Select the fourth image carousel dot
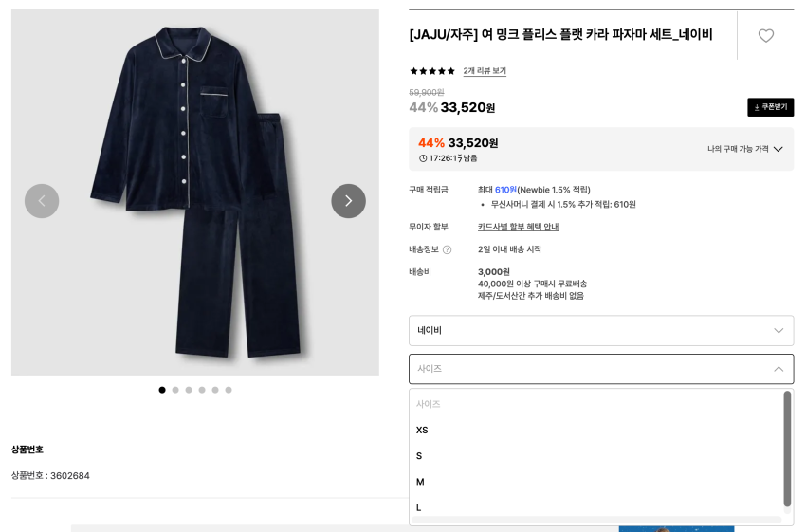 (x=202, y=390)
